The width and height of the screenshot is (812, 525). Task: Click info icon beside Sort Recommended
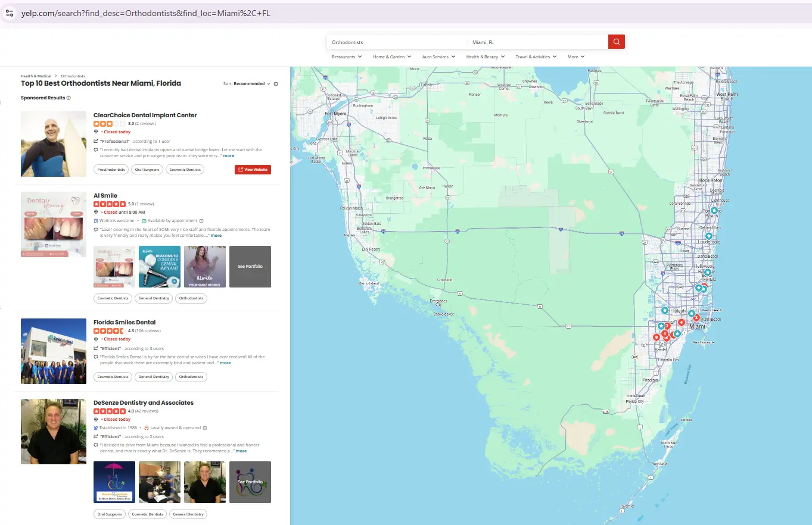[276, 84]
